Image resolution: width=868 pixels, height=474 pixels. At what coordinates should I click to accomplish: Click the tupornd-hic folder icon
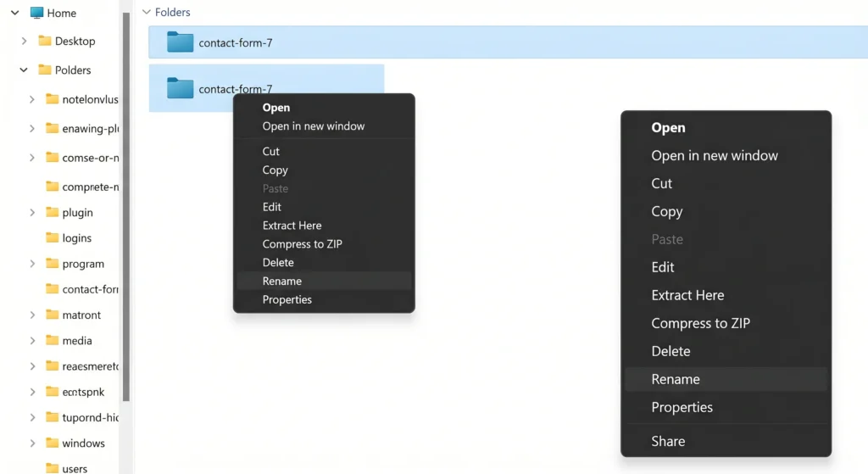point(52,417)
